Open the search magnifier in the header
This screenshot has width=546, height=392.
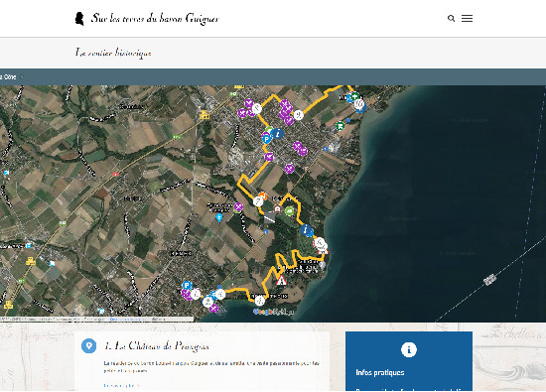point(451,19)
